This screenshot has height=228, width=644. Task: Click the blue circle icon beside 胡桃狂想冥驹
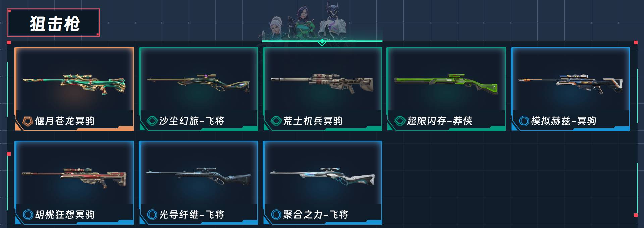pos(28,214)
